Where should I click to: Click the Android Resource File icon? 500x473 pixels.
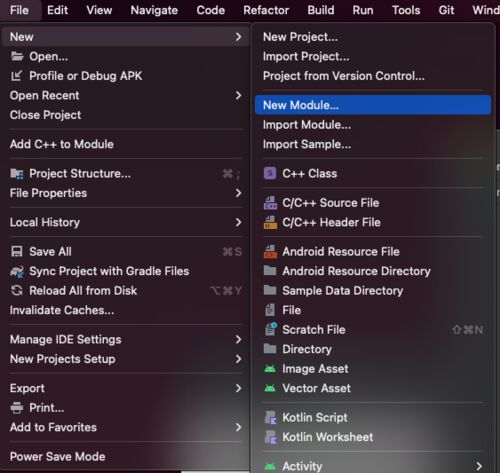(270, 252)
